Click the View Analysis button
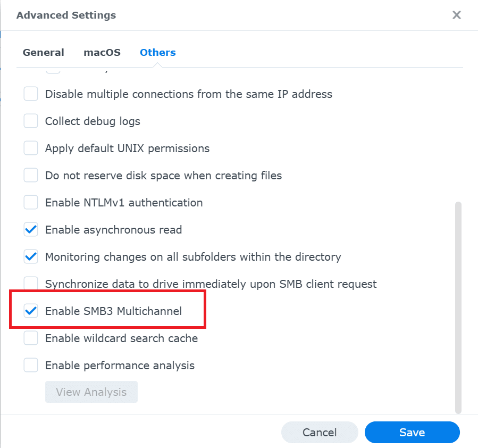 pyautogui.click(x=91, y=392)
